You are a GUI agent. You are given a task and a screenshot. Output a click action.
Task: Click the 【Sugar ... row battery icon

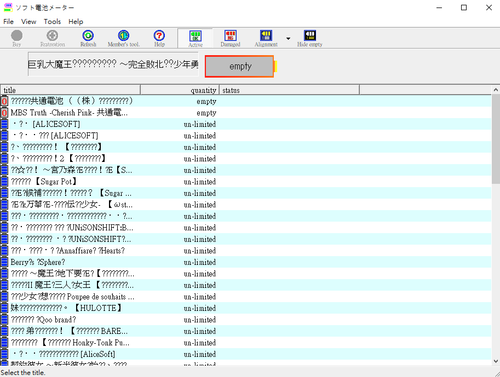click(x=4, y=193)
